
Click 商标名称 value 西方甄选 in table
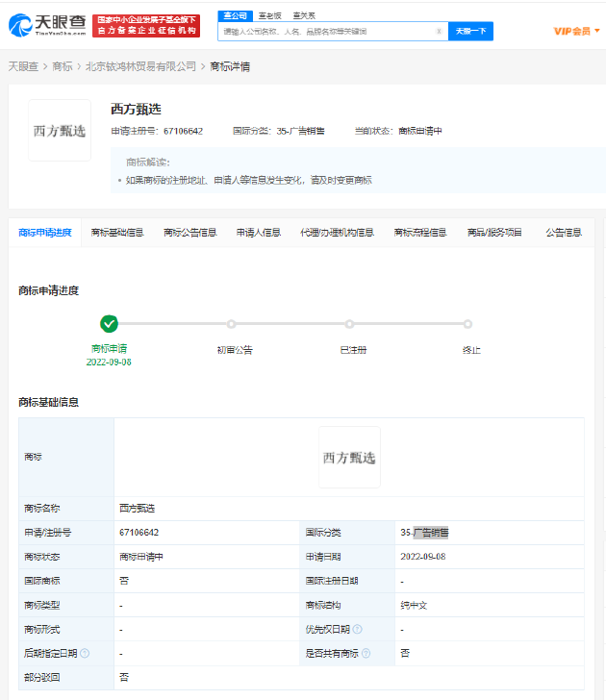(x=138, y=508)
